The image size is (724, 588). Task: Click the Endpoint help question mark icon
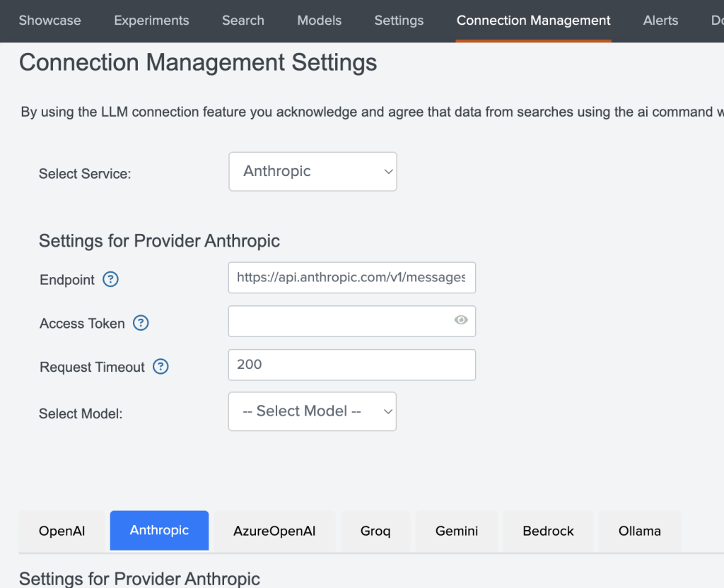point(110,279)
